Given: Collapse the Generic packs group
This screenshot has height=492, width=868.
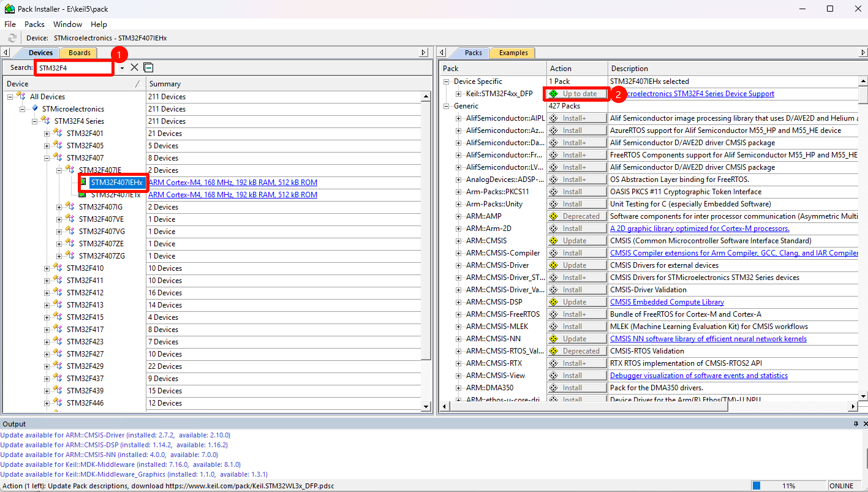Looking at the screenshot, I should (x=446, y=106).
